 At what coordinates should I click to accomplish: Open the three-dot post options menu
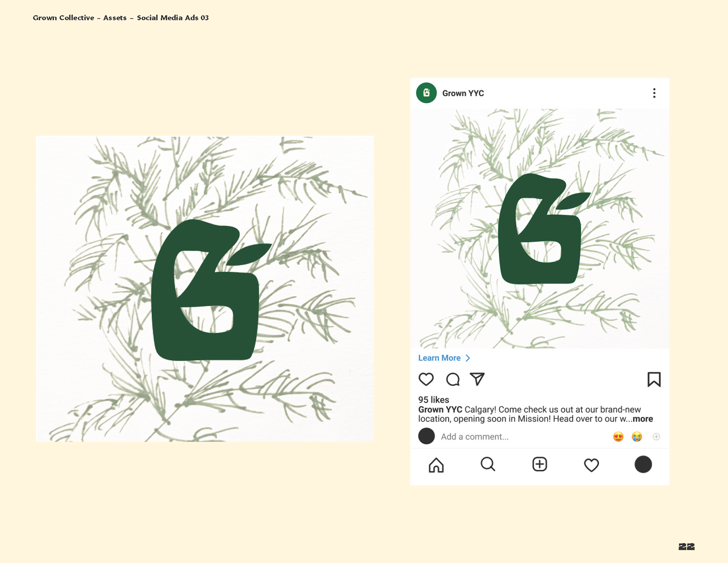click(x=654, y=93)
